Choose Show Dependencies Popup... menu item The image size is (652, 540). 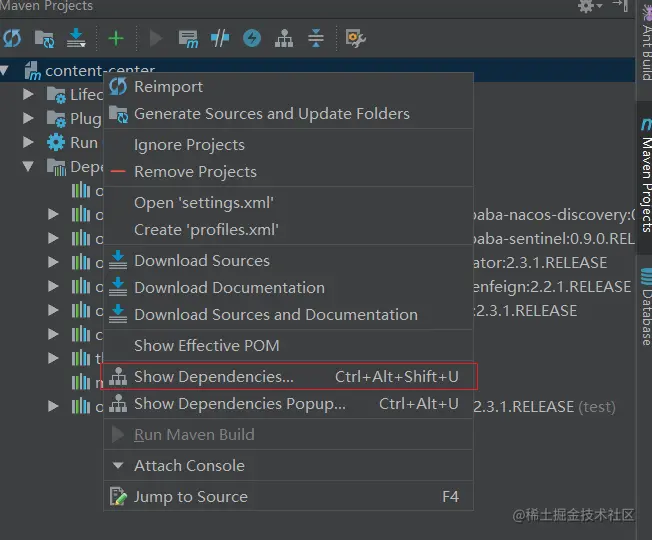coord(289,404)
